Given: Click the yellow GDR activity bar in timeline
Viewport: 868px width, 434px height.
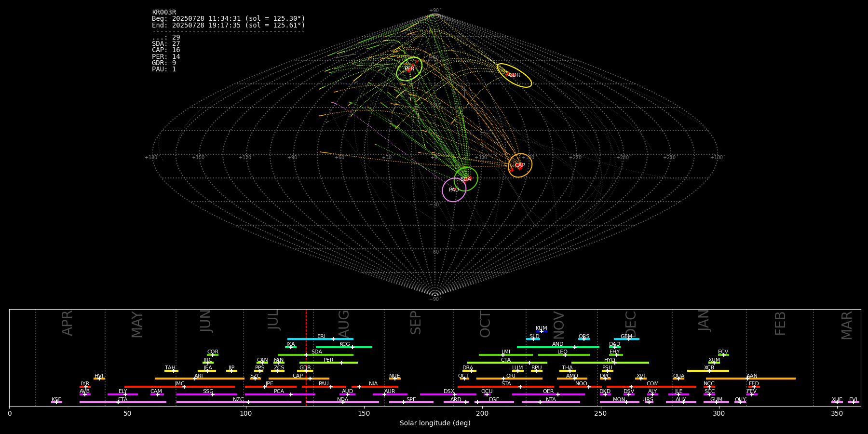Looking at the screenshot, I should [305, 371].
